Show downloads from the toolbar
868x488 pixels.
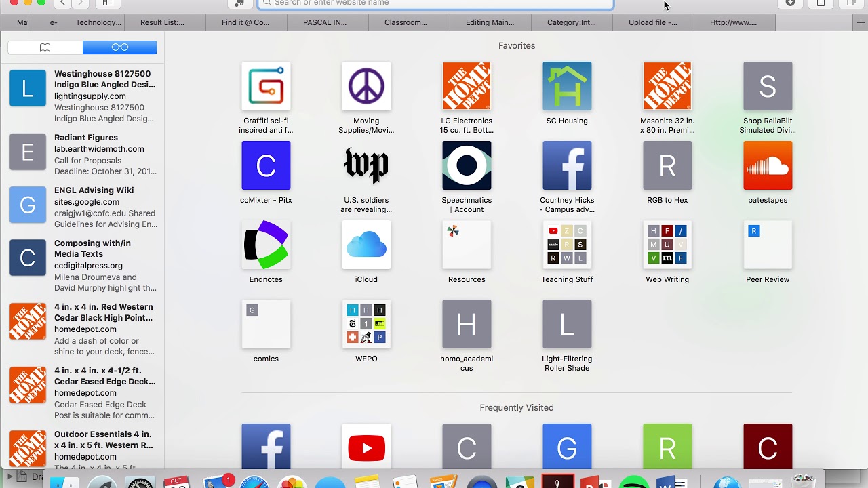pos(790,3)
